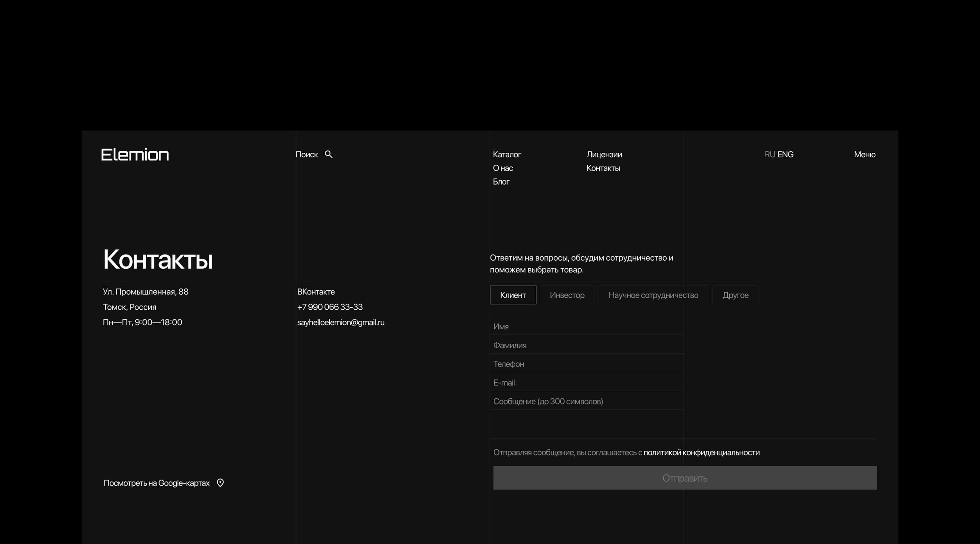Viewport: 980px width, 544px height.
Task: Click the Имя input field
Action: 586,326
